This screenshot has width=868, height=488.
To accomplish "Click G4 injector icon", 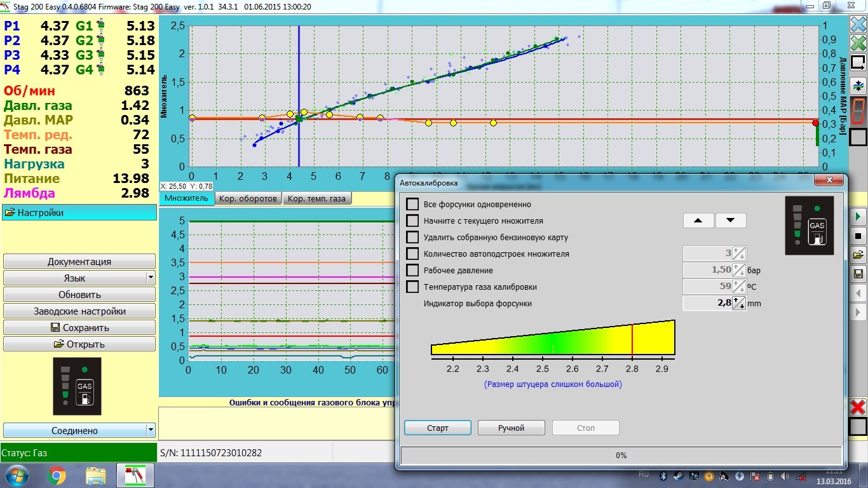I will click(100, 70).
